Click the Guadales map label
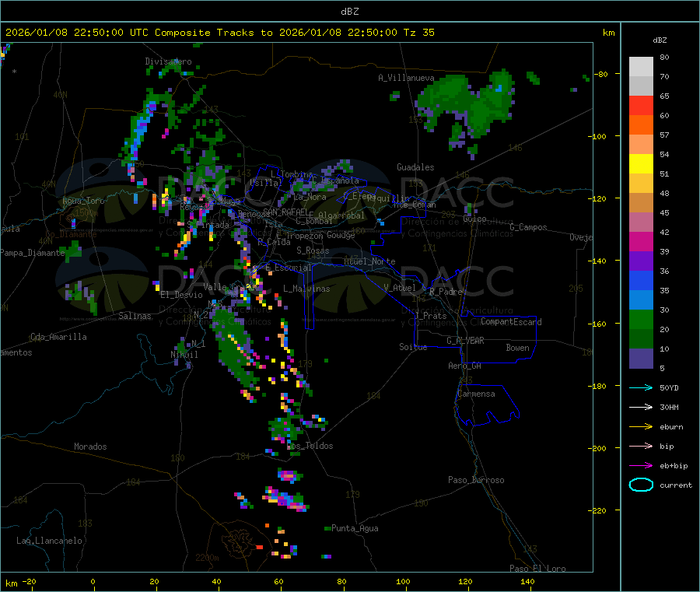Screen dimensions: 700x592 [x=415, y=167]
